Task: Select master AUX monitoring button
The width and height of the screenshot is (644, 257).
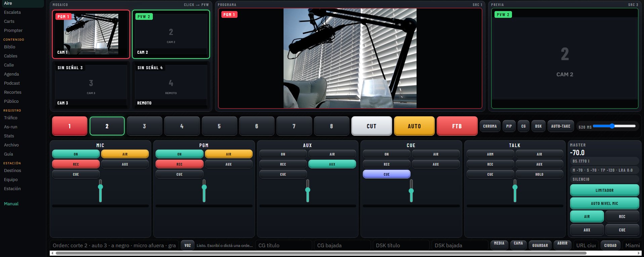Action: tap(587, 230)
